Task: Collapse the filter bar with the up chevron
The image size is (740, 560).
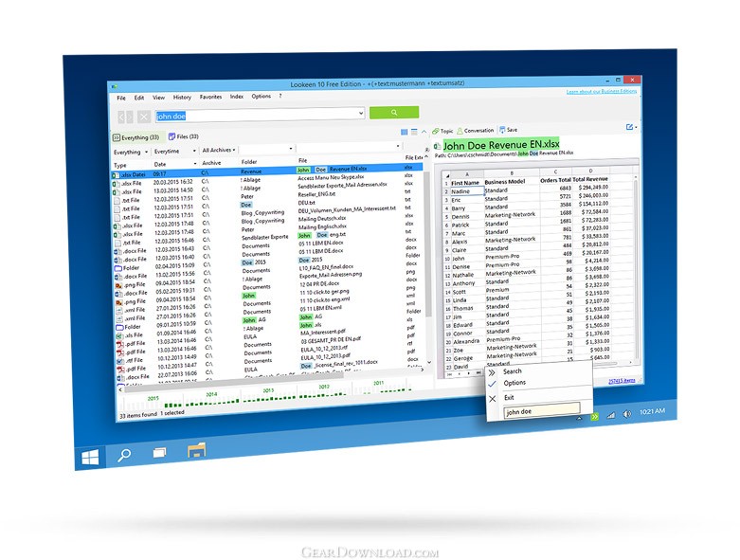Action: click(x=424, y=132)
